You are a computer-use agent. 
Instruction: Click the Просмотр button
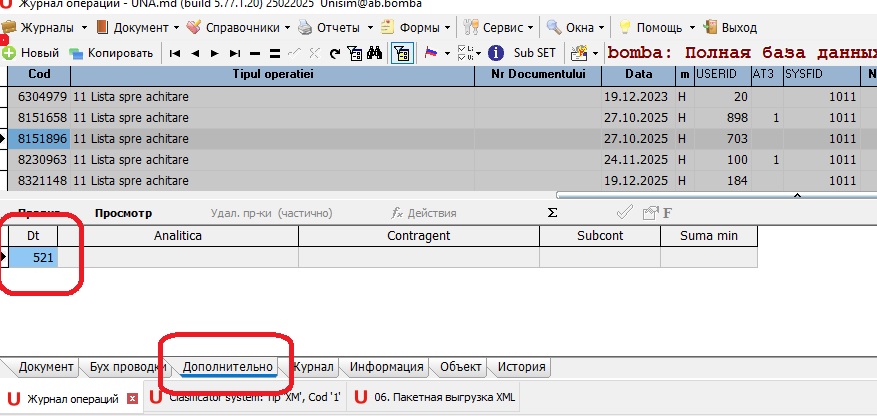124,213
